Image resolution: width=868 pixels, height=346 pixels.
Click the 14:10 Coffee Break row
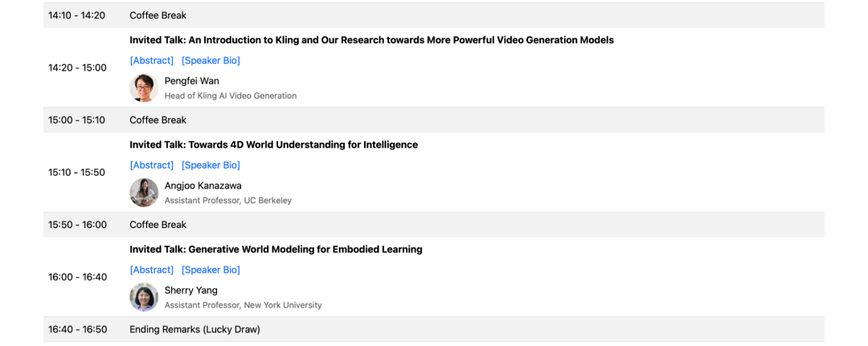tap(434, 15)
